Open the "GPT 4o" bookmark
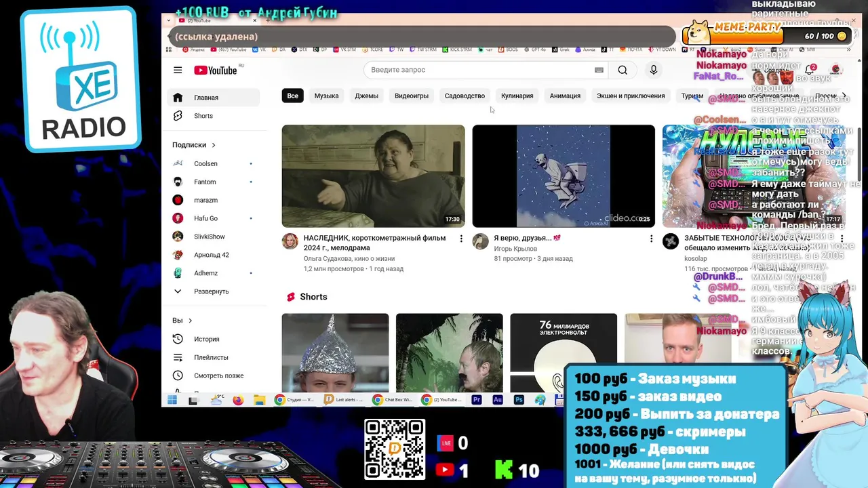The width and height of the screenshot is (868, 488). click(x=535, y=49)
